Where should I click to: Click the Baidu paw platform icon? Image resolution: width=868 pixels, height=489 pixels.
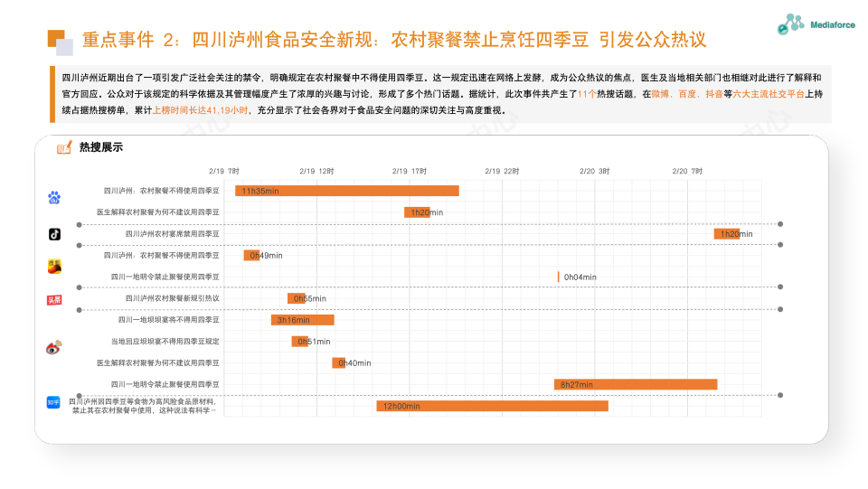pos(53,197)
